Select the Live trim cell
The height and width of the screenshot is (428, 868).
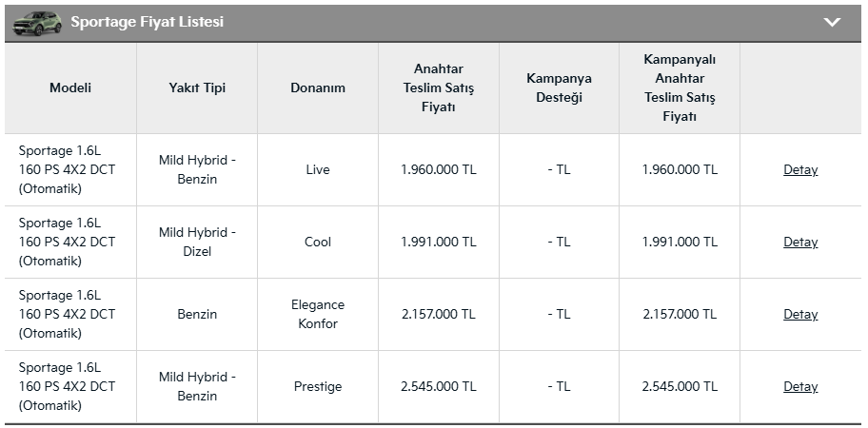point(318,170)
